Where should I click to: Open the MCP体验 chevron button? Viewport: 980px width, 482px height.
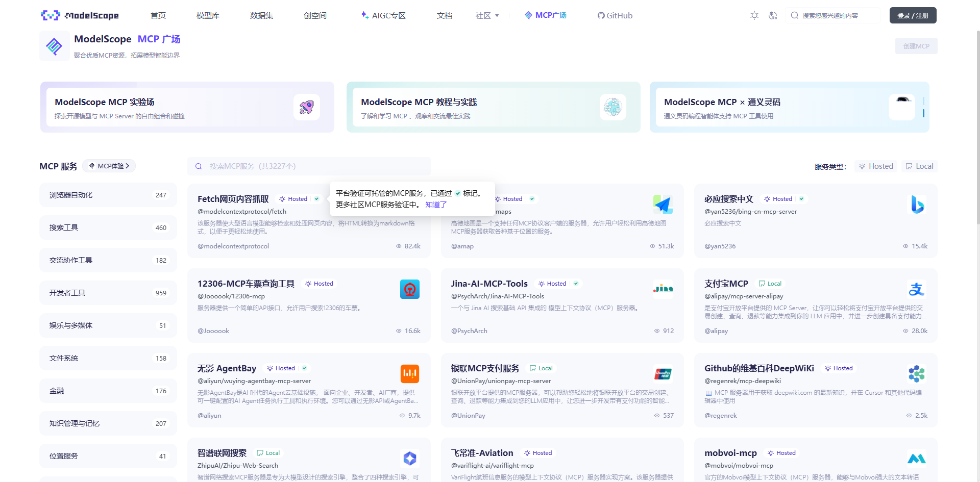point(109,166)
